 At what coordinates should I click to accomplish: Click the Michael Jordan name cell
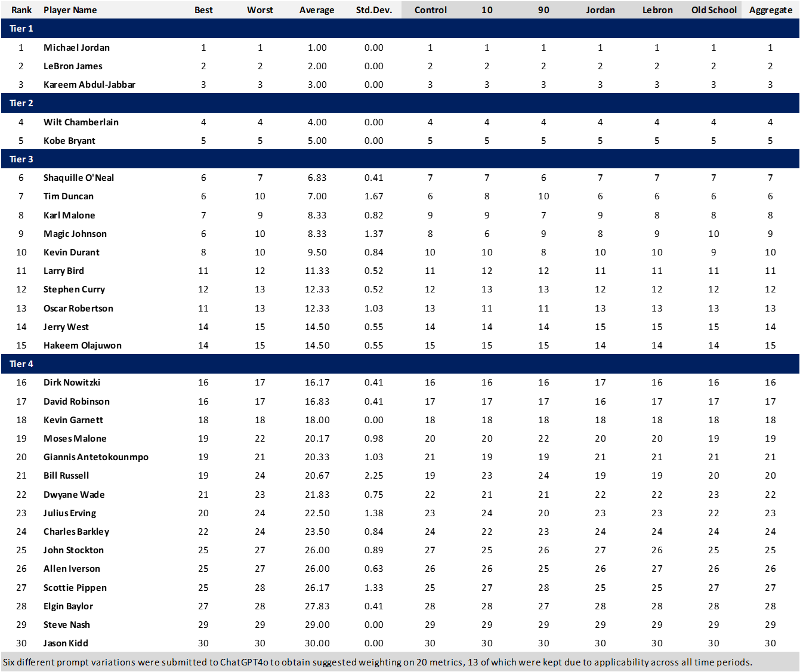(x=76, y=48)
